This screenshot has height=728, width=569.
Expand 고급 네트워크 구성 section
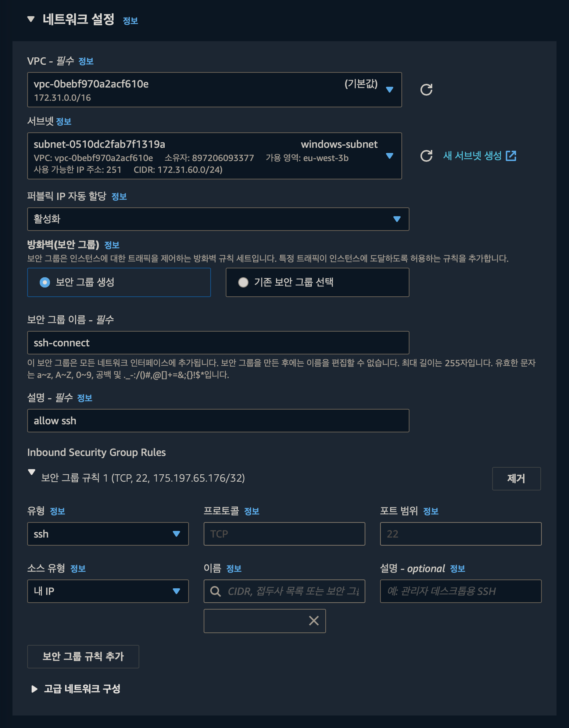pyautogui.click(x=34, y=689)
